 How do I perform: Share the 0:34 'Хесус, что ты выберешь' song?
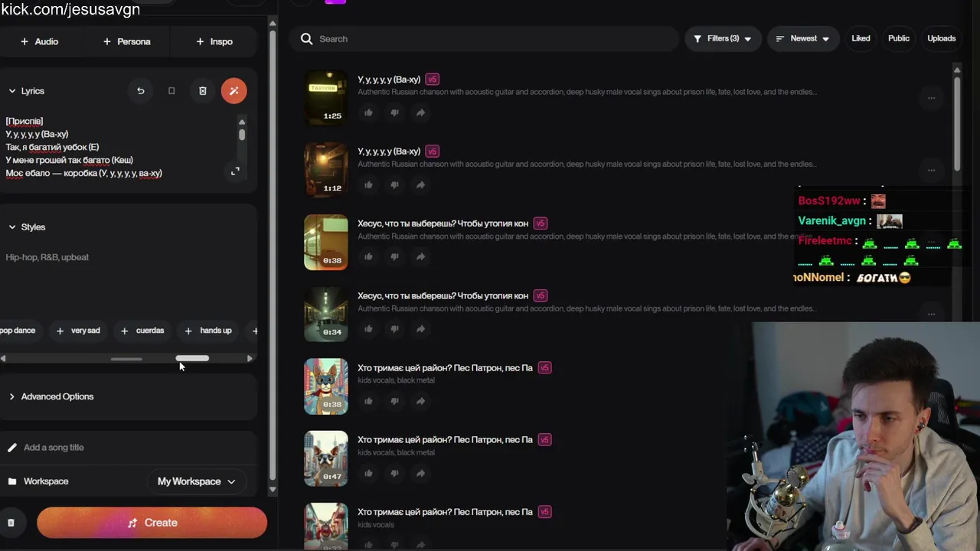(420, 329)
